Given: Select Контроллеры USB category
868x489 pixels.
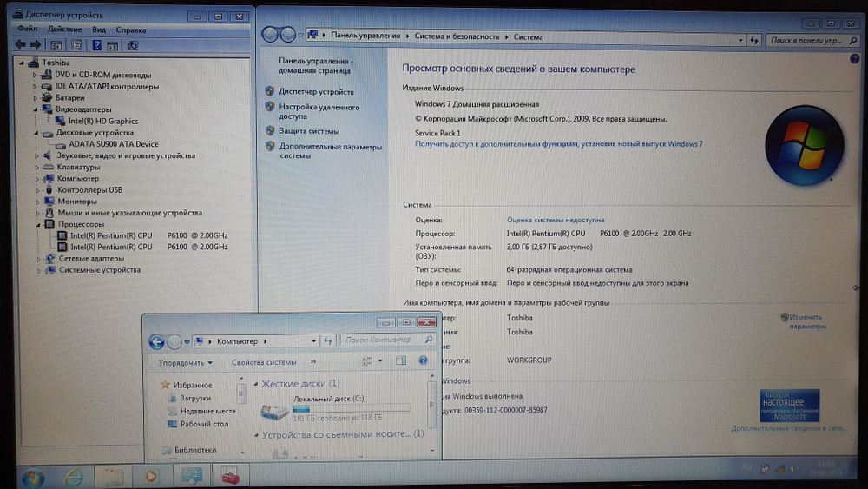Looking at the screenshot, I should point(89,190).
